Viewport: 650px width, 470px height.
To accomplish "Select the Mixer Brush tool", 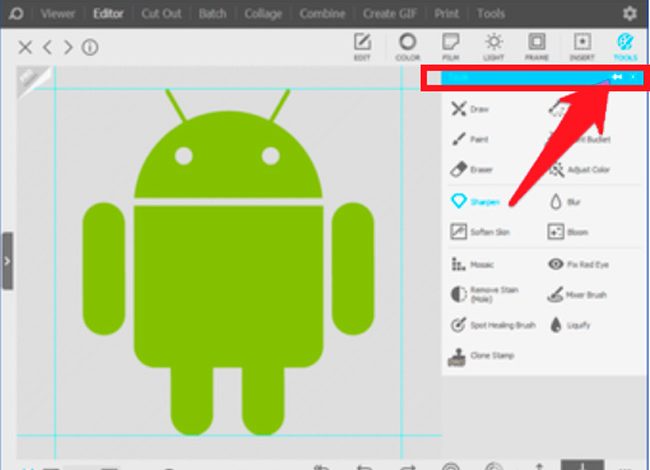I will coord(577,295).
